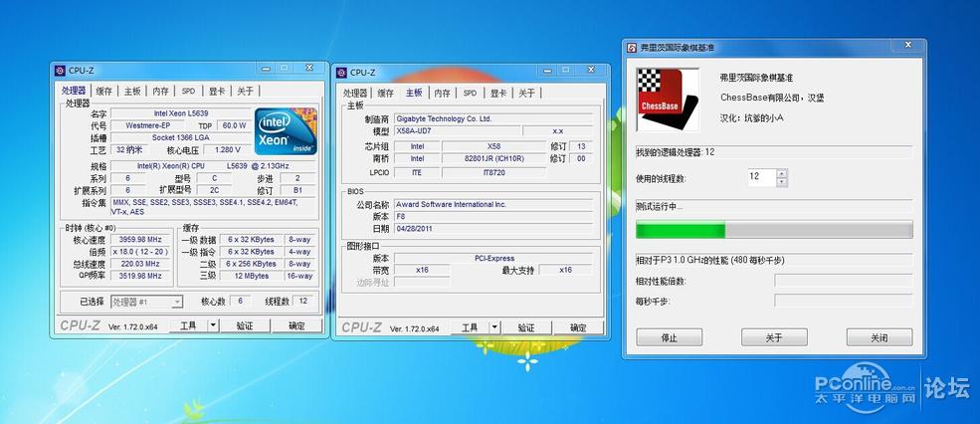Click 工具 button in the mainboard CPU-Z window

pyautogui.click(x=470, y=327)
